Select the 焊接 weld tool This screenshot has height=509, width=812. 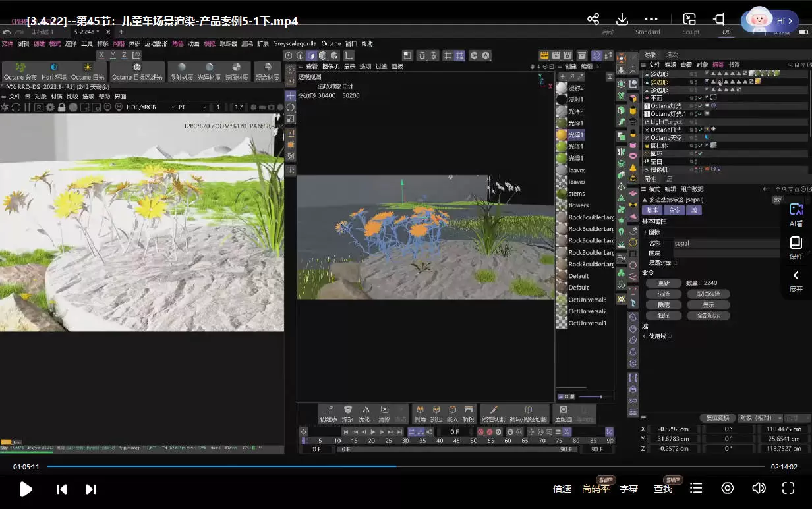click(347, 413)
